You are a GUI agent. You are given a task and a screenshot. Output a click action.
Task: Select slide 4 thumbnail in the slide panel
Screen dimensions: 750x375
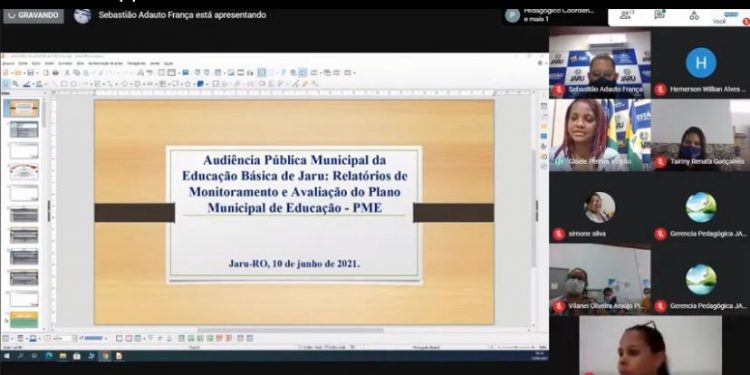pos(24,172)
